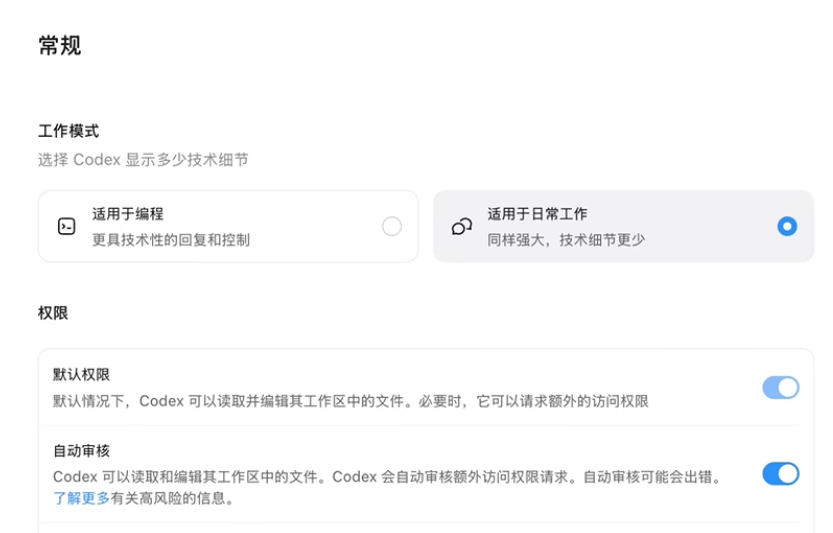Toggle the 默认权限 switch
833x533 pixels.
tap(780, 387)
